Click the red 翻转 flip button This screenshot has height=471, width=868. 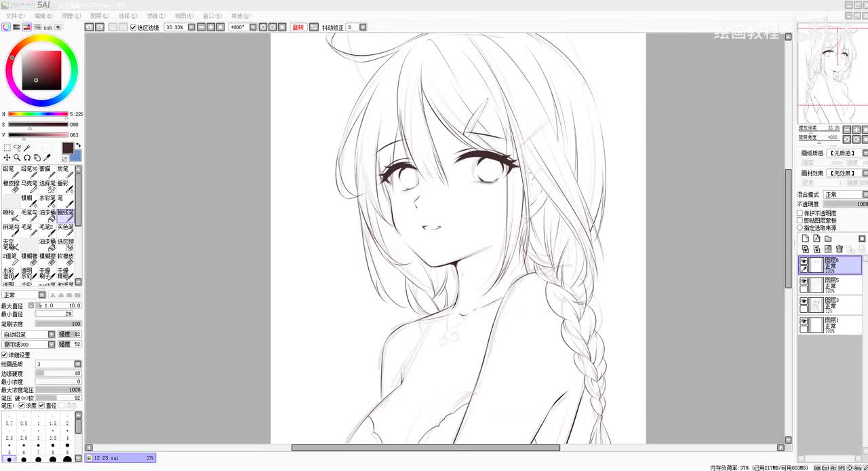pyautogui.click(x=298, y=27)
